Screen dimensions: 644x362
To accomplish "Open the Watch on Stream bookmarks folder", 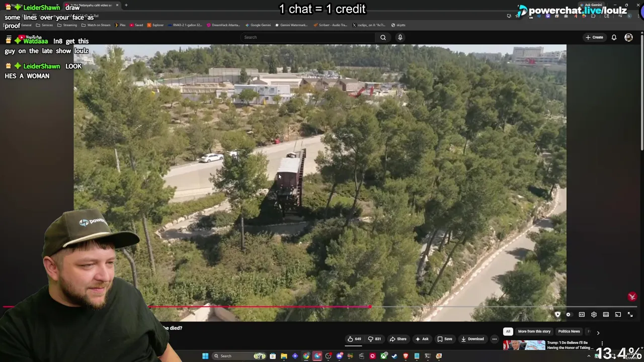I will point(96,25).
